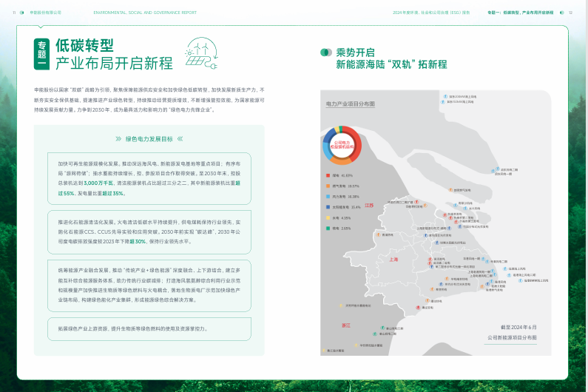Click the 上海 label on the map
Screen dimensions: 588x392
click(393, 260)
